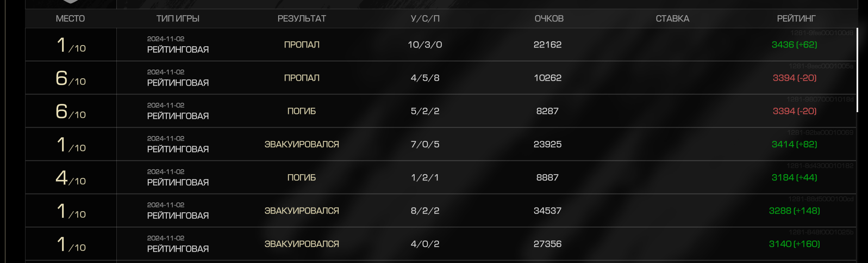Viewport: 868px width, 263px height.
Task: Select row with 4/10 place
Action: [x=441, y=178]
